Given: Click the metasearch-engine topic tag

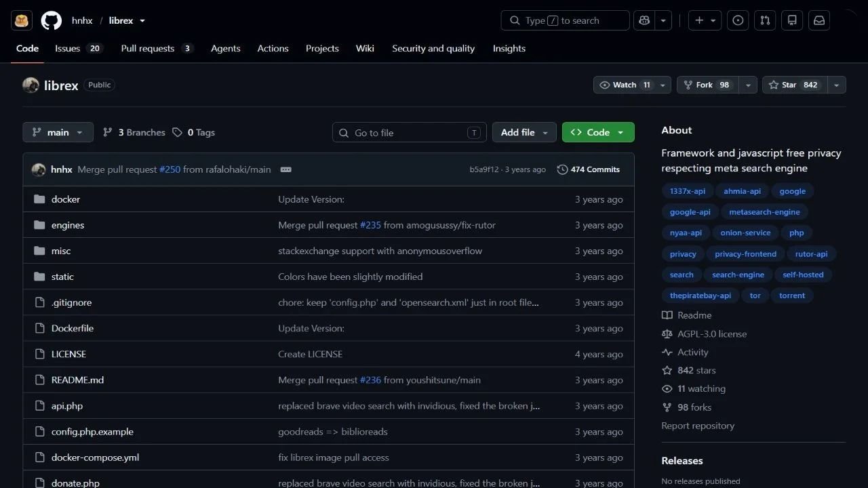Looking at the screenshot, I should (764, 212).
